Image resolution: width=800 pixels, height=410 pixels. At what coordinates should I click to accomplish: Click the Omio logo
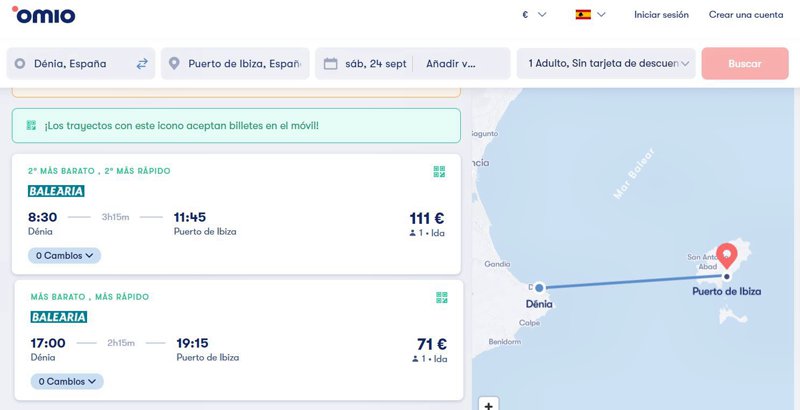[44, 15]
